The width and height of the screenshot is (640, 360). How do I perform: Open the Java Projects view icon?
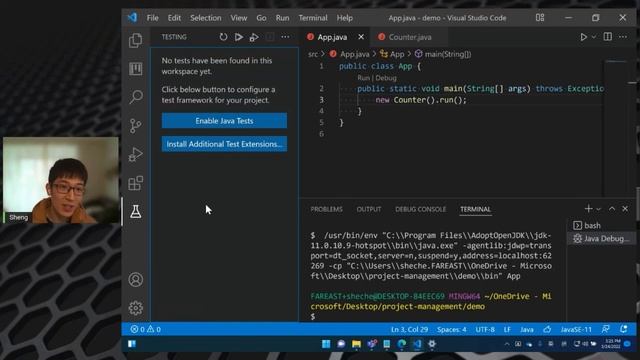(x=136, y=69)
